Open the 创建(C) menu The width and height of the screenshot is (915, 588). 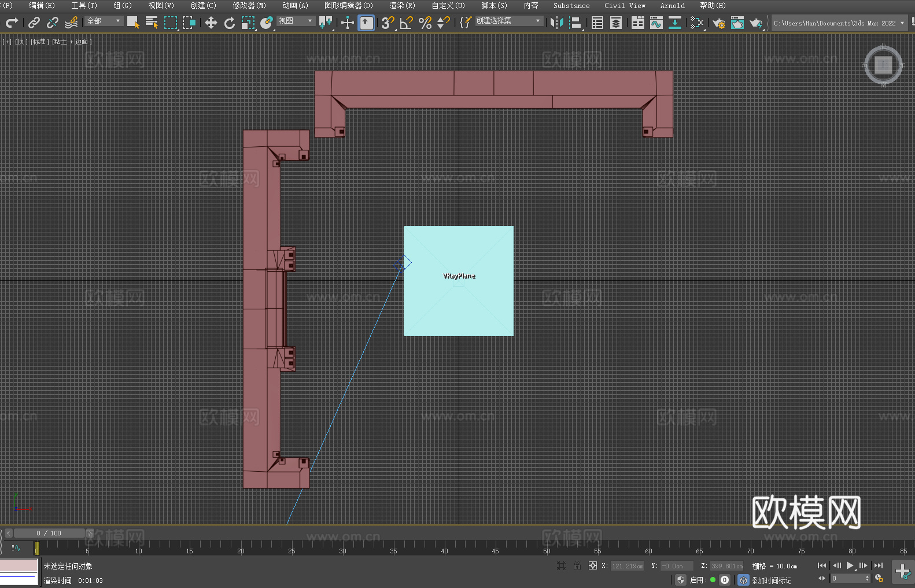tap(203, 5)
